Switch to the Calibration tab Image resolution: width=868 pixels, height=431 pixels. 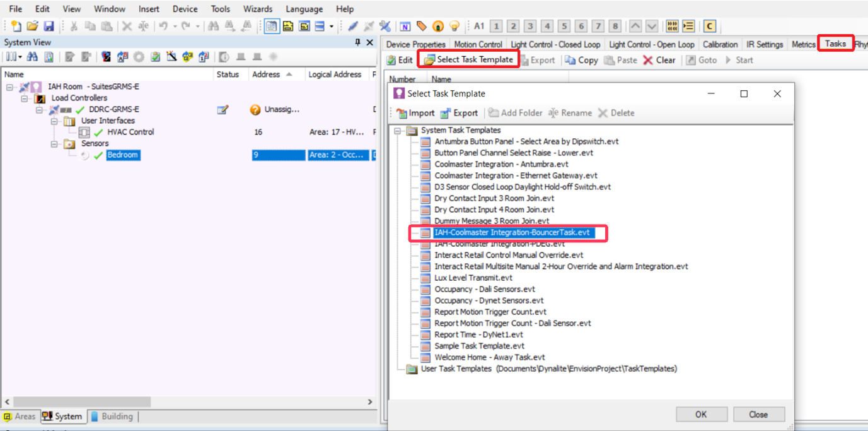coord(720,44)
